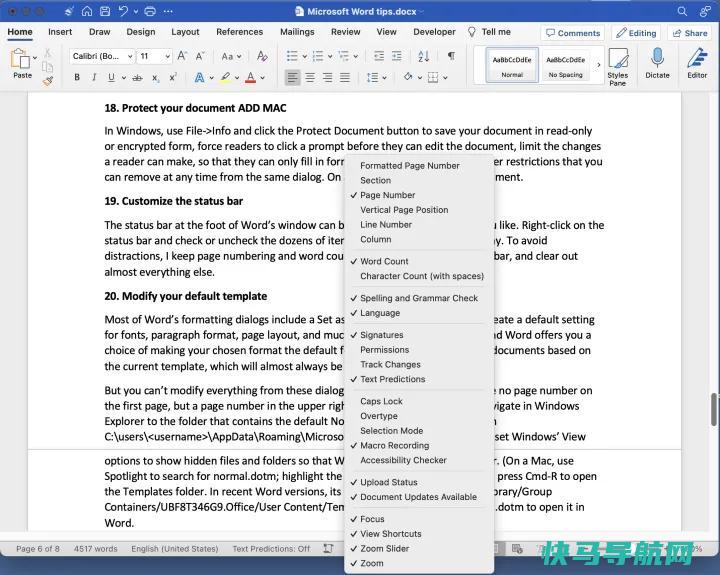Click the Paste clipboard icon
720x575 pixels.
coord(20,59)
